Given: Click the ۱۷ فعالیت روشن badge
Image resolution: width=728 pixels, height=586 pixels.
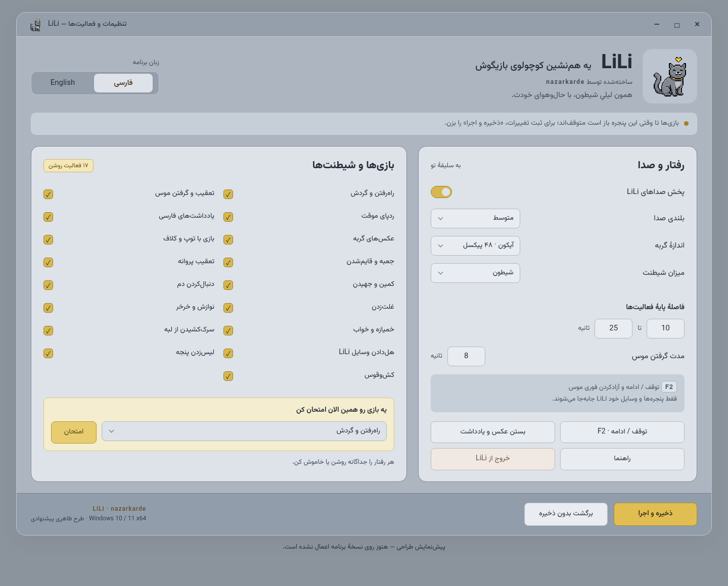Looking at the screenshot, I should pos(68,166).
